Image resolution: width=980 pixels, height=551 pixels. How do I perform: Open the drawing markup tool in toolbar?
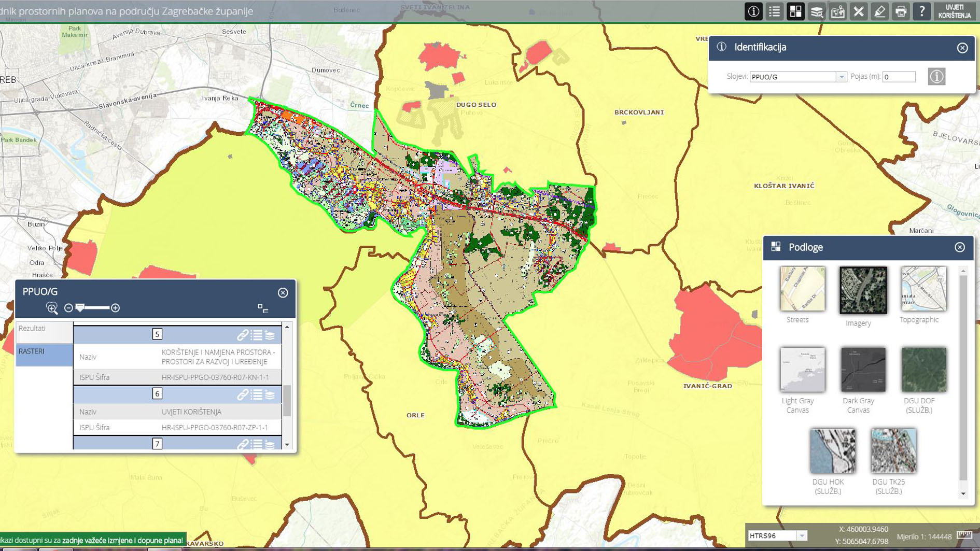(880, 11)
